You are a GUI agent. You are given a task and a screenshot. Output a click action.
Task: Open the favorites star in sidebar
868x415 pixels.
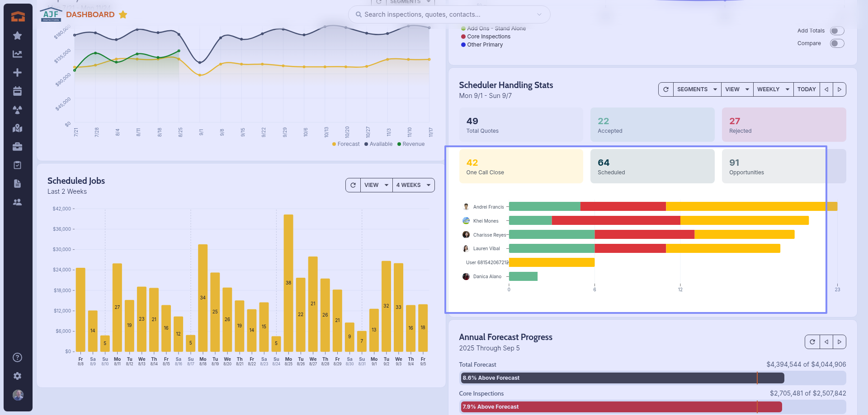click(17, 36)
